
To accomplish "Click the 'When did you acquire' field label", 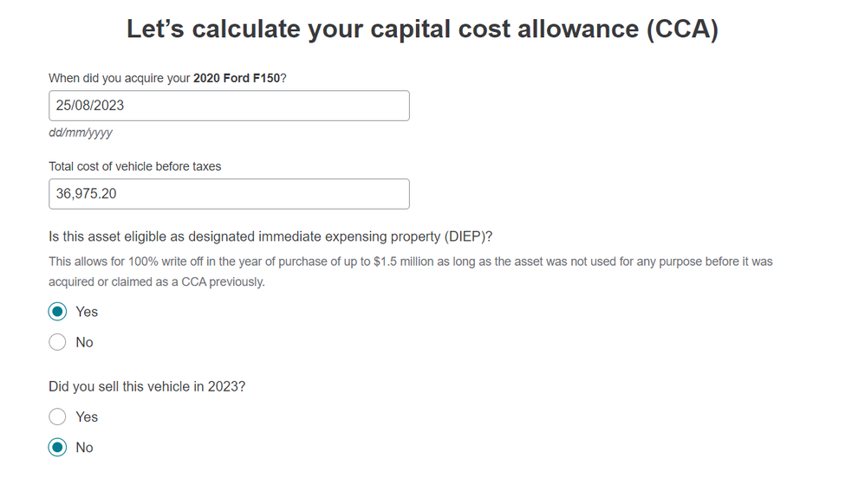I will pyautogui.click(x=167, y=78).
